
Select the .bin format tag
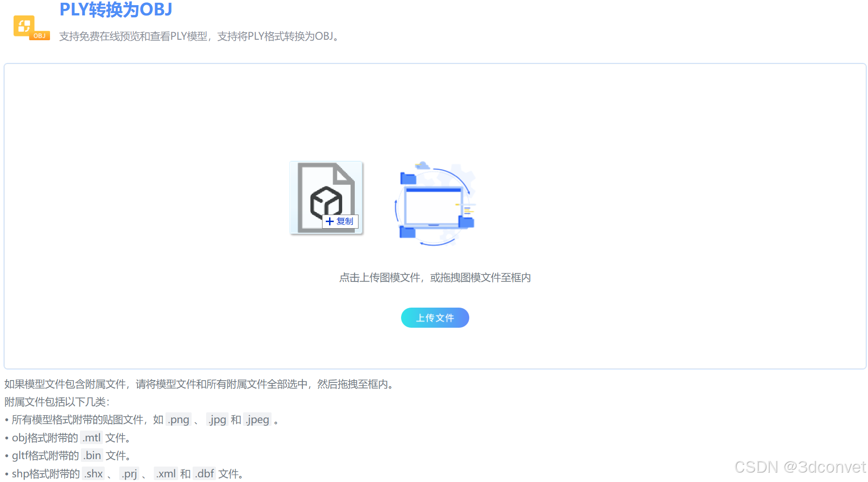[92, 455]
